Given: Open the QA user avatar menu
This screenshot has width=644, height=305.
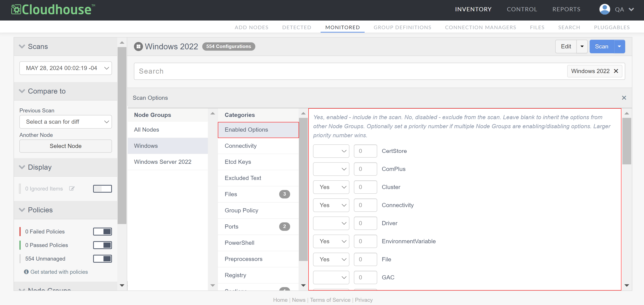Looking at the screenshot, I should click(617, 10).
